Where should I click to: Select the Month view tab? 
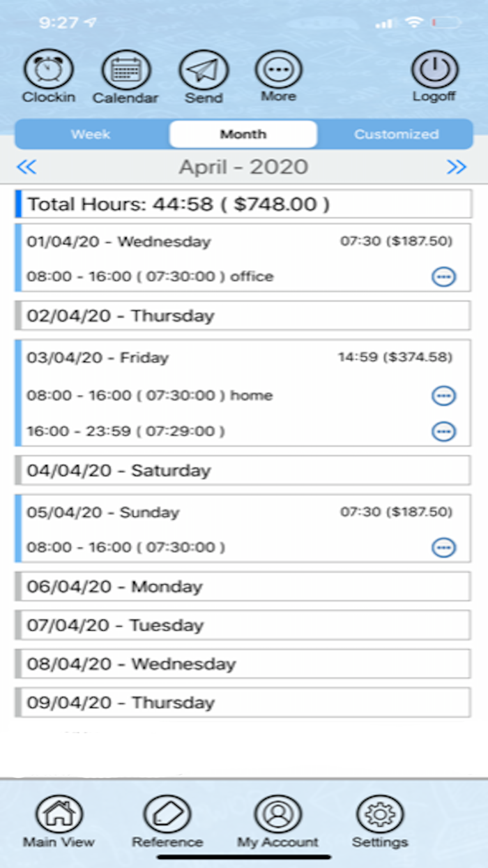(243, 134)
